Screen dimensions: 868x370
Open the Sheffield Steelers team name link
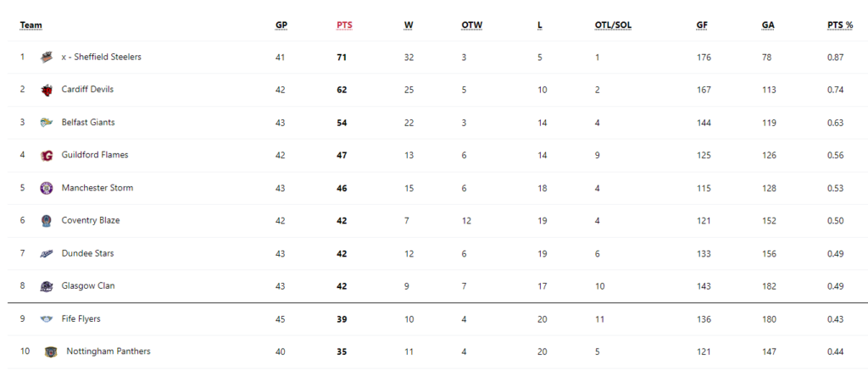pos(102,57)
